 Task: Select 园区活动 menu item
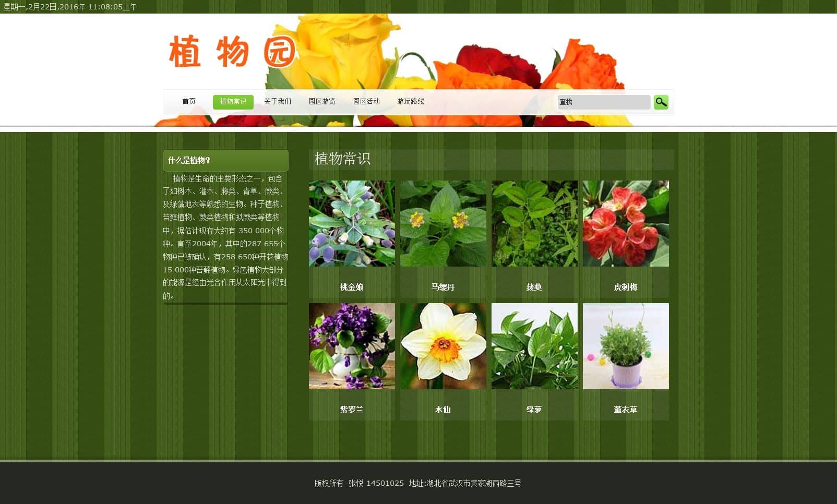coord(366,102)
